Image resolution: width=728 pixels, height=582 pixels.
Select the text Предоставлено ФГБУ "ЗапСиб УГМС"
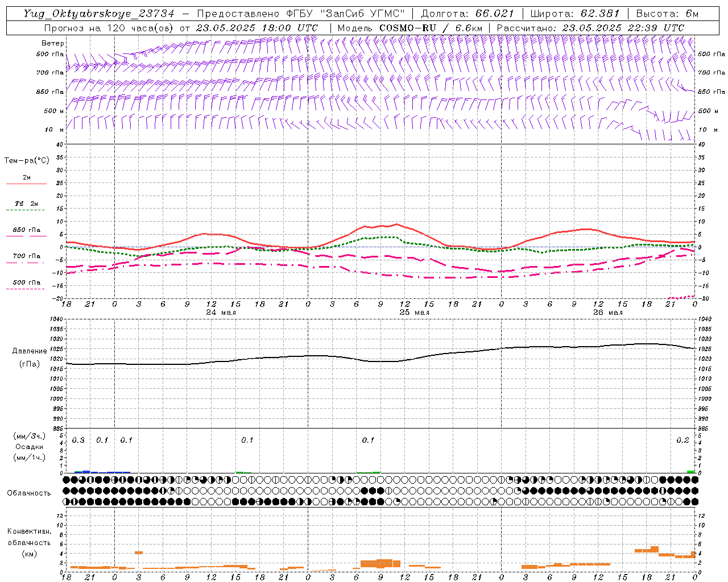300,14
